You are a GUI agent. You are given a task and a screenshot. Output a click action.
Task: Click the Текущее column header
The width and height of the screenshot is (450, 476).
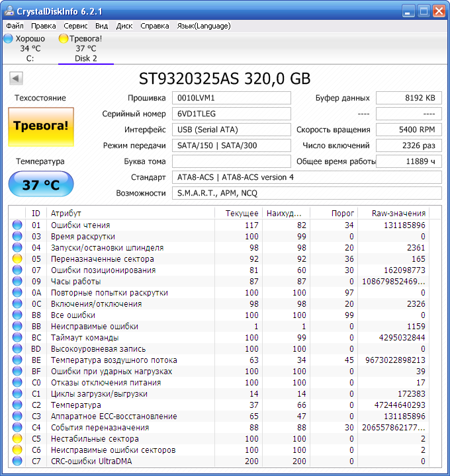point(239,213)
